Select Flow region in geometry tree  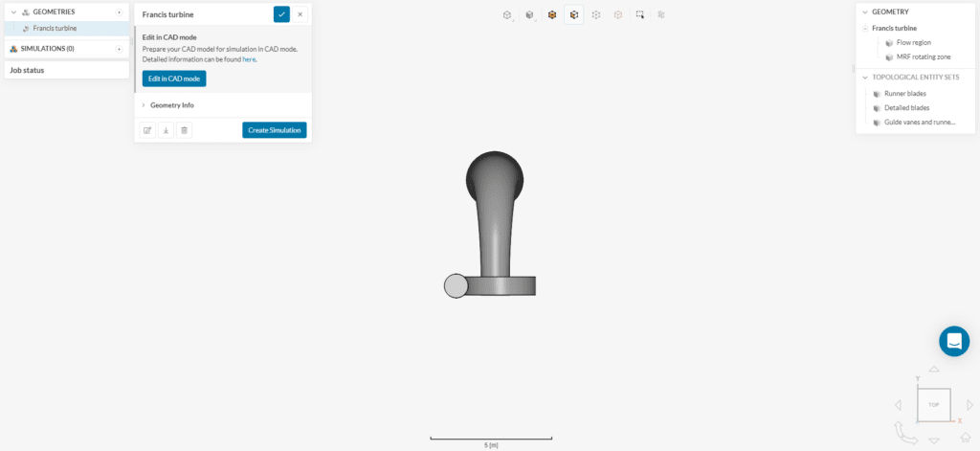pos(914,42)
